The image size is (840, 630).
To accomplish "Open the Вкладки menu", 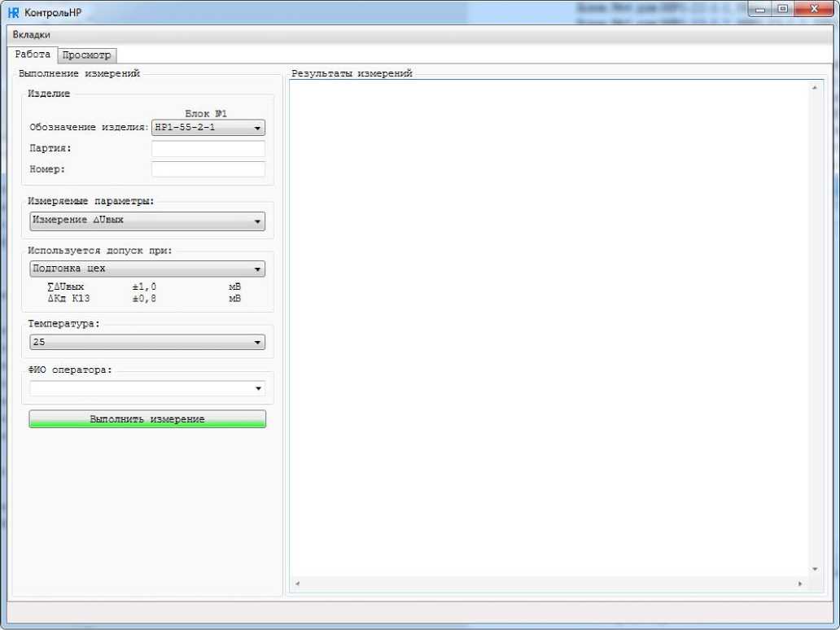I will coord(31,35).
